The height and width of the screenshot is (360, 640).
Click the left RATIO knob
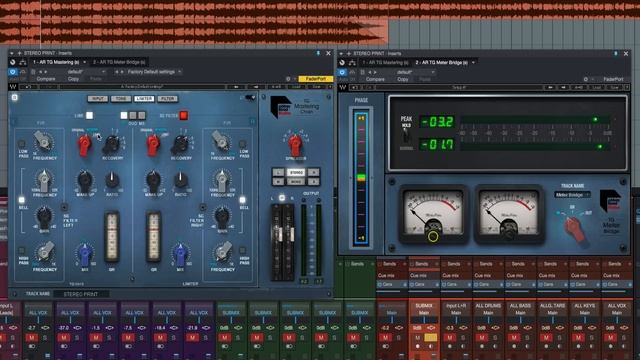(112, 180)
